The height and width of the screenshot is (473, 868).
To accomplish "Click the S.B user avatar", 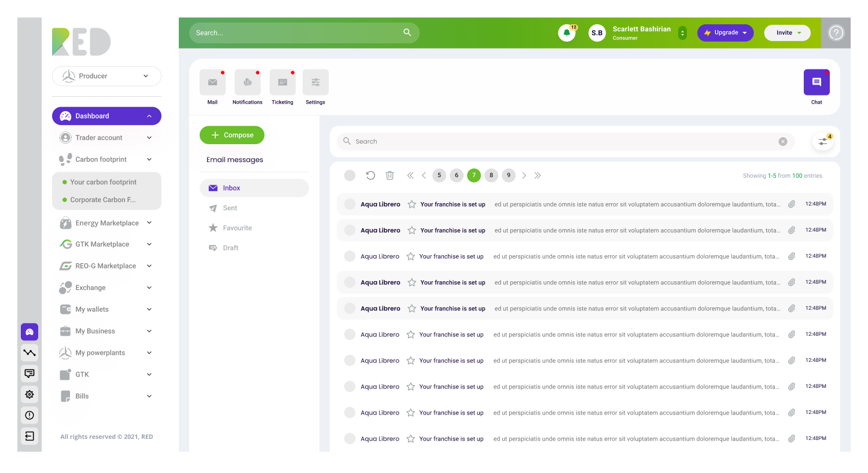I will [x=597, y=33].
